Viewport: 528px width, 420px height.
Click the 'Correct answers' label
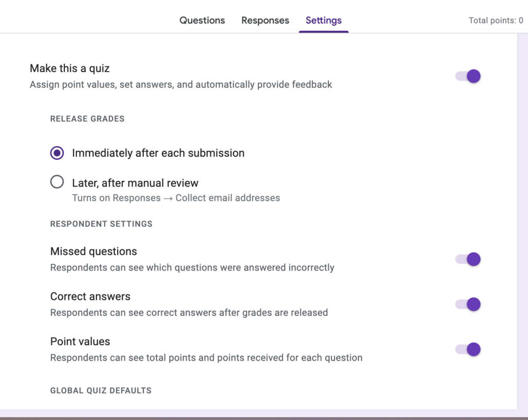tap(90, 296)
